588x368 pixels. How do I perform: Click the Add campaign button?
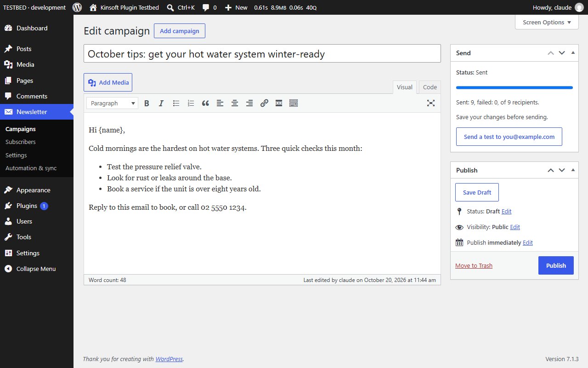[x=180, y=31]
